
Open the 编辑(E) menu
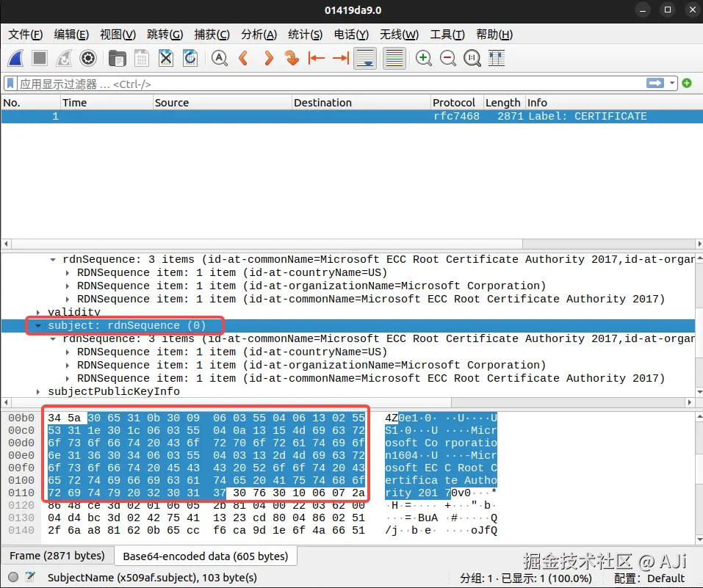71,35
